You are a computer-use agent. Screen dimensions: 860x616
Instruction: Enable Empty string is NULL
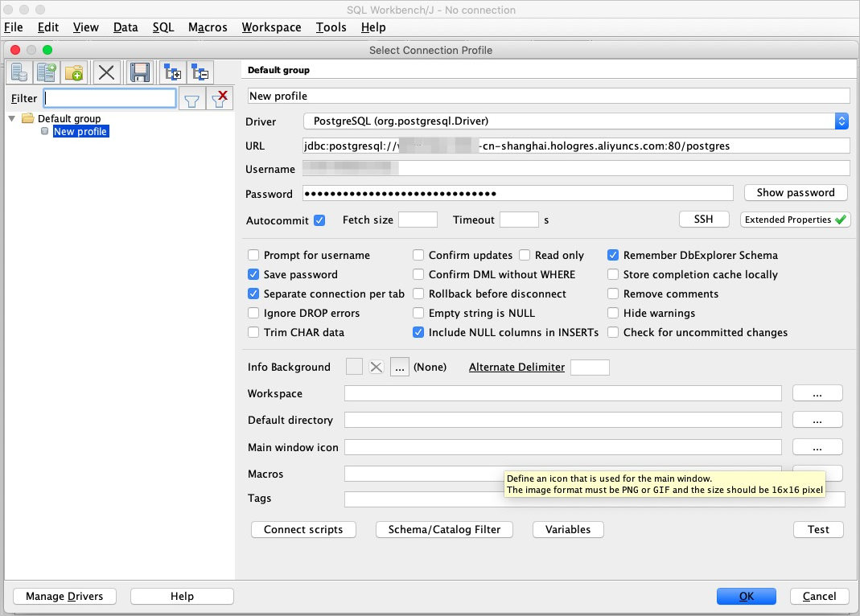point(418,313)
